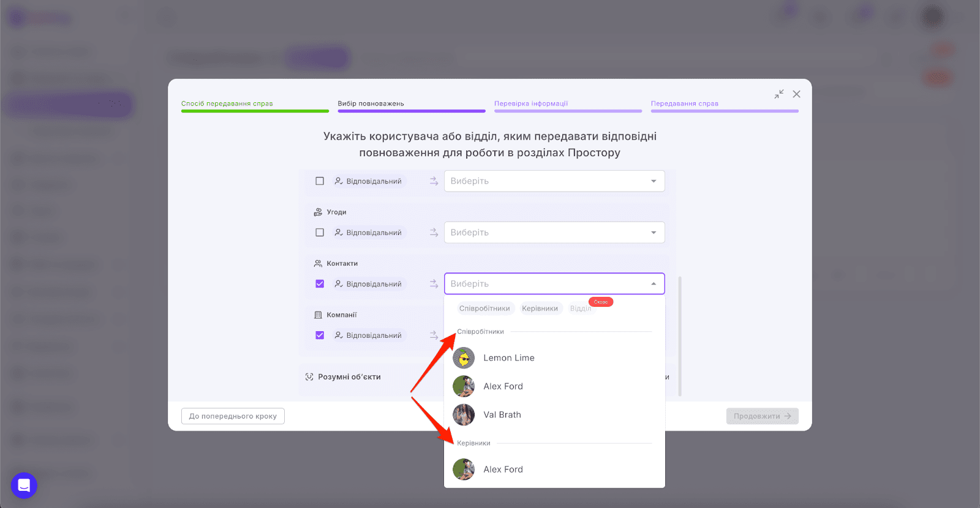Open the Intercom chat bubble
980x508 pixels.
(24, 485)
